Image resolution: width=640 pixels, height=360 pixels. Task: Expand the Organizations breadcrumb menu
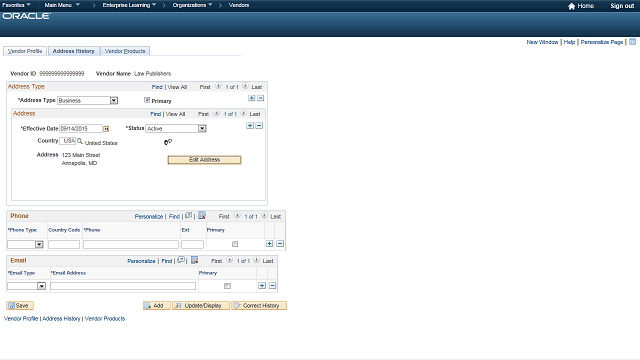pos(192,5)
